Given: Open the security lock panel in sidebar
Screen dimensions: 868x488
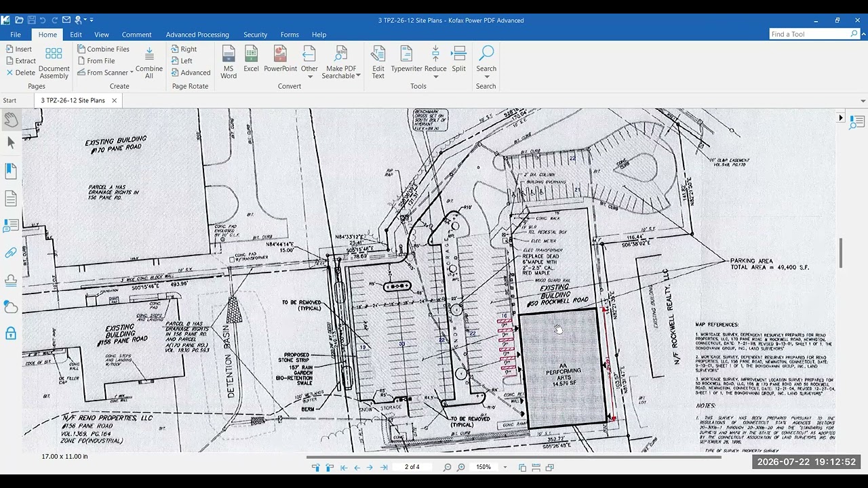Looking at the screenshot, I should [x=11, y=333].
